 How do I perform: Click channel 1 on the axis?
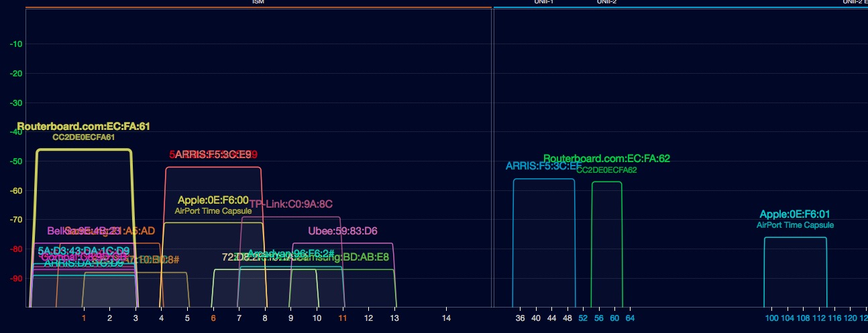click(x=84, y=318)
